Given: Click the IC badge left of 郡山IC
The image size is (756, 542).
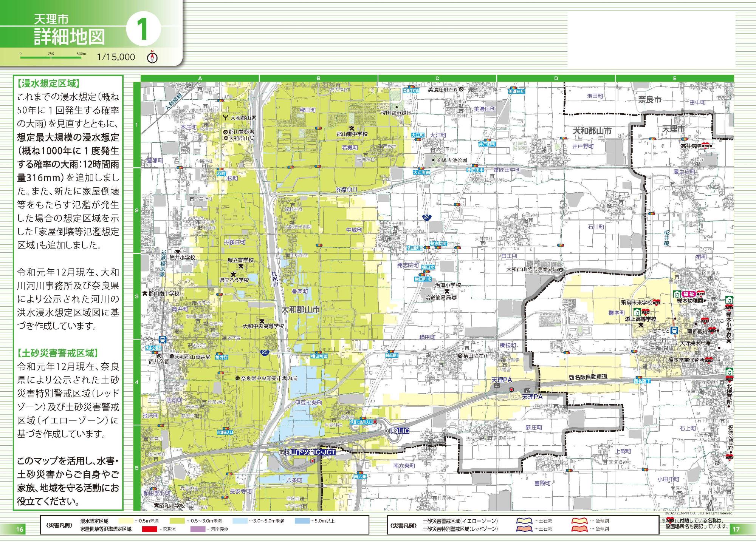Looking at the screenshot, I should (387, 431).
